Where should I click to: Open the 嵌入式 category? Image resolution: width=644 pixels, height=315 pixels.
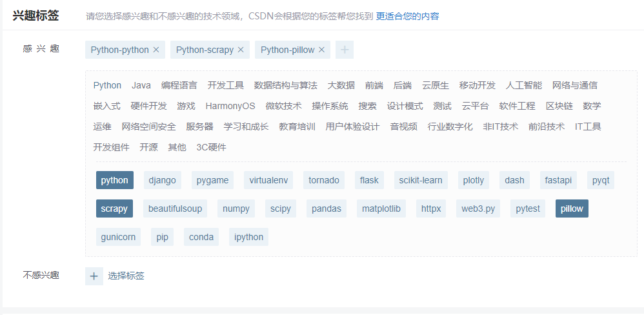tap(106, 106)
